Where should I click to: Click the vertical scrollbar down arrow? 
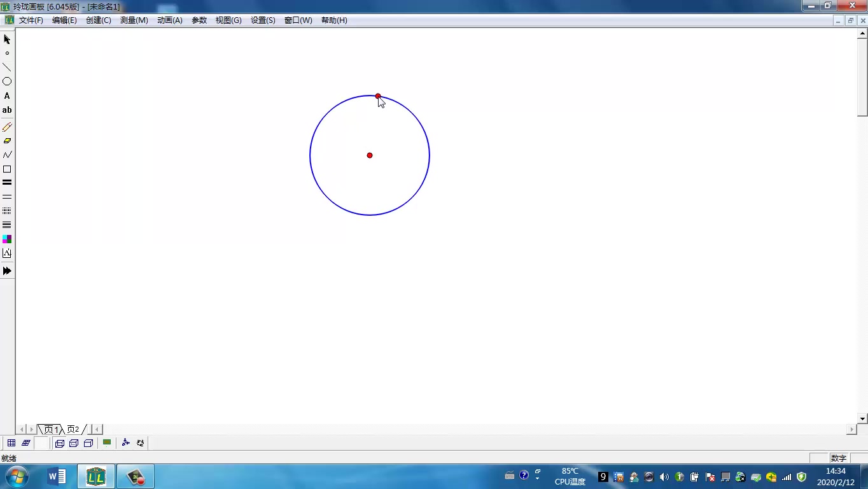tap(862, 419)
